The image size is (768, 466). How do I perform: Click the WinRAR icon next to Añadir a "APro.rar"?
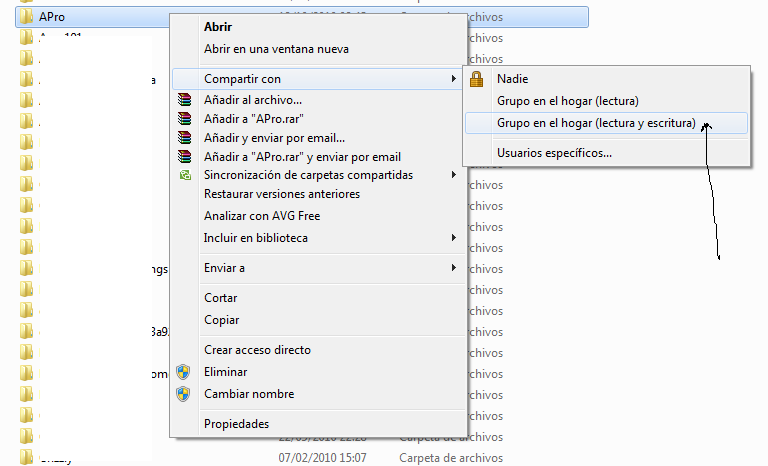(184, 119)
